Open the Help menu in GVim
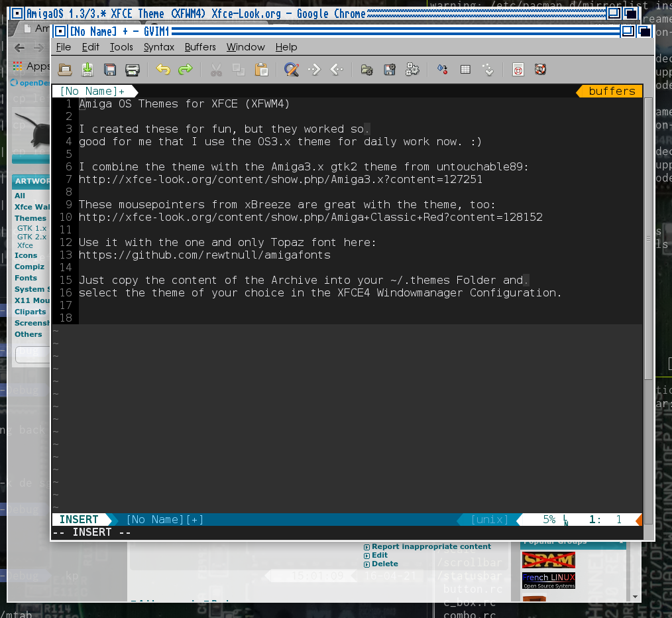Viewport: 672px width, 618px height. click(286, 47)
